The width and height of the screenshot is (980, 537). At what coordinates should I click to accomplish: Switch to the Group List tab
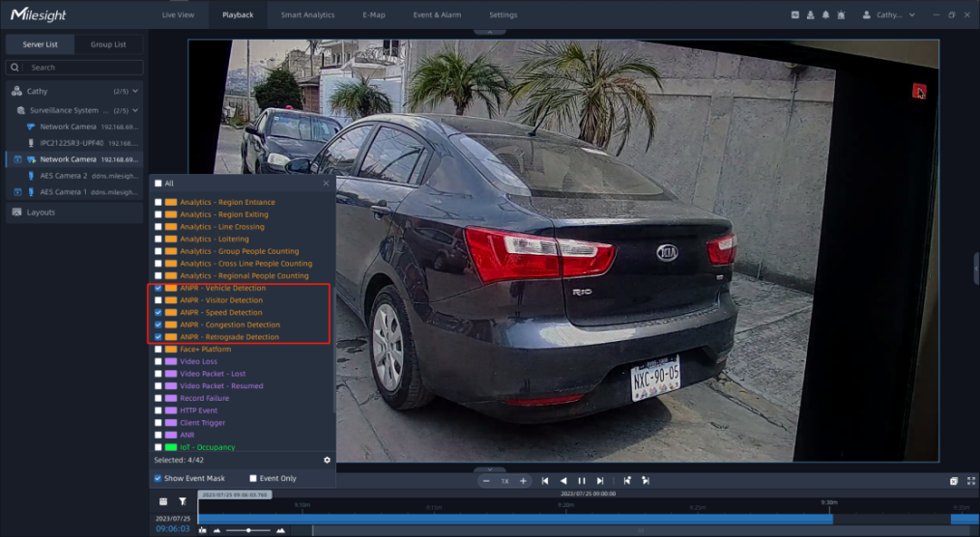(108, 44)
